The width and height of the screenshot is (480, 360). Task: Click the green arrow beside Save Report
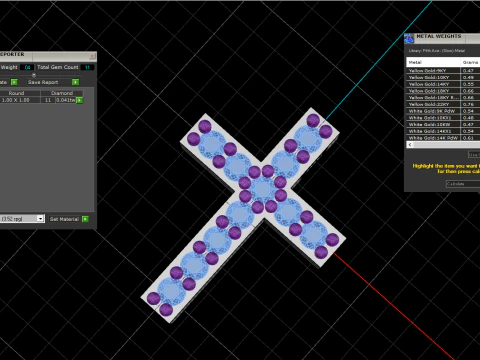pyautogui.click(x=76, y=82)
